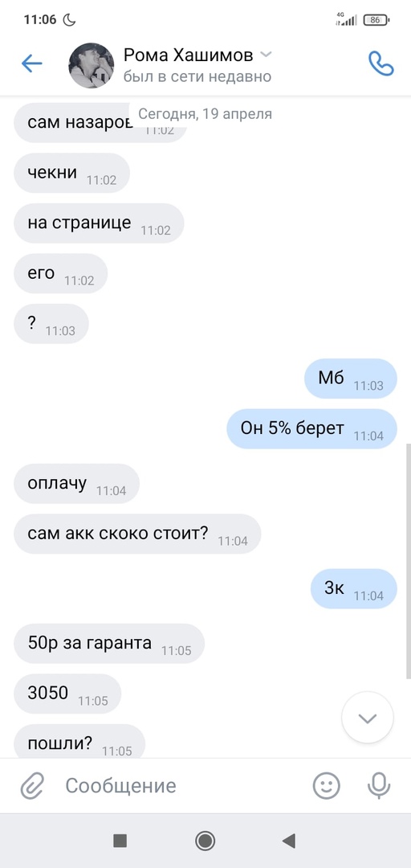
Task: Expand chevron next to Рома Хашимов
Action: point(266,55)
